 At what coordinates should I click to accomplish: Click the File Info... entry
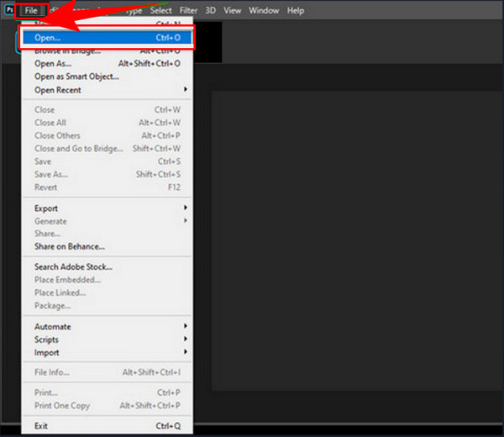107,372
